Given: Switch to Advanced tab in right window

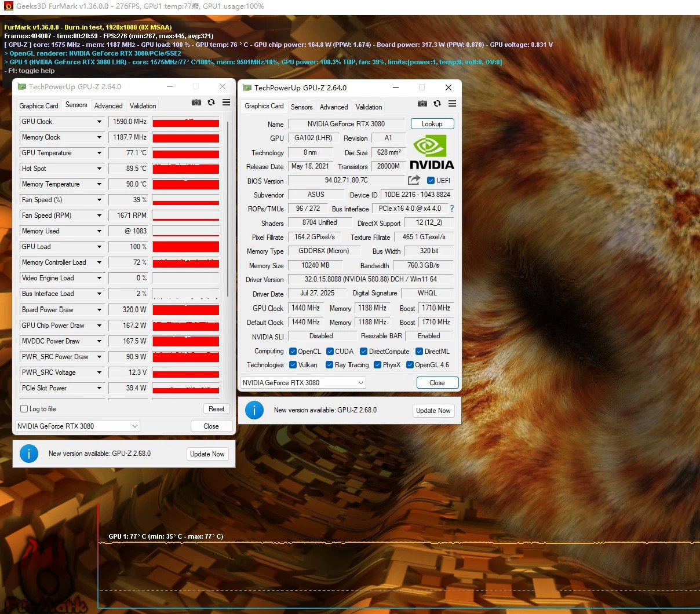Looking at the screenshot, I should pos(334,107).
